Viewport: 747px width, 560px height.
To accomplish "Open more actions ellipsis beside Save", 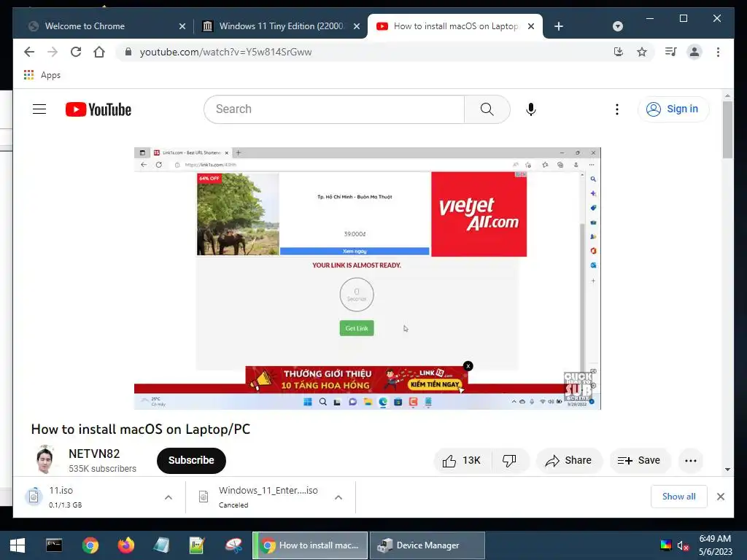I will [690, 461].
